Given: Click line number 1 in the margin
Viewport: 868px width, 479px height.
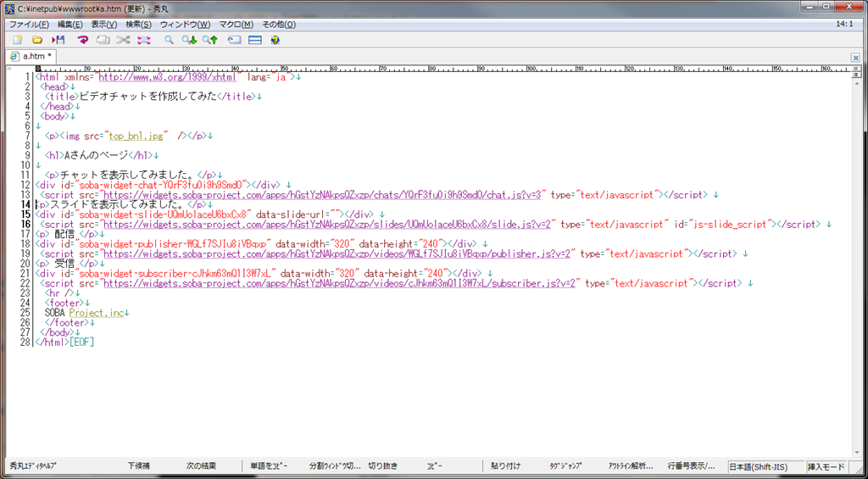Looking at the screenshot, I should pyautogui.click(x=30, y=77).
